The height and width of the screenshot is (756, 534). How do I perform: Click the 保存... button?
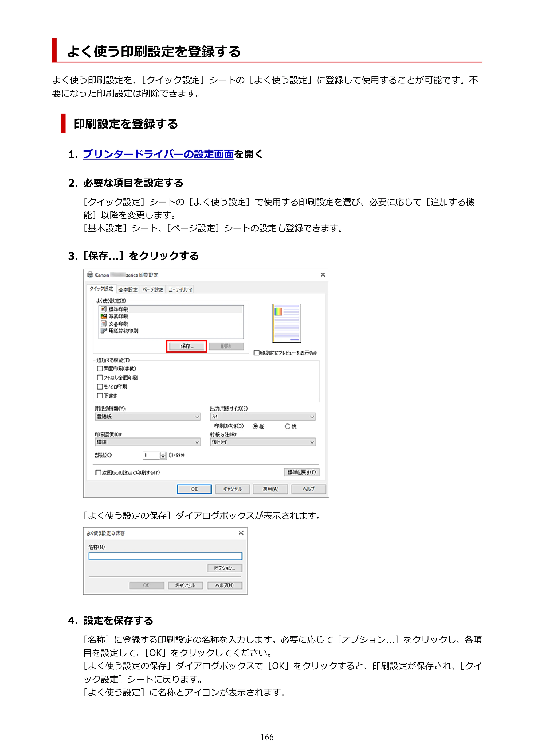[187, 346]
